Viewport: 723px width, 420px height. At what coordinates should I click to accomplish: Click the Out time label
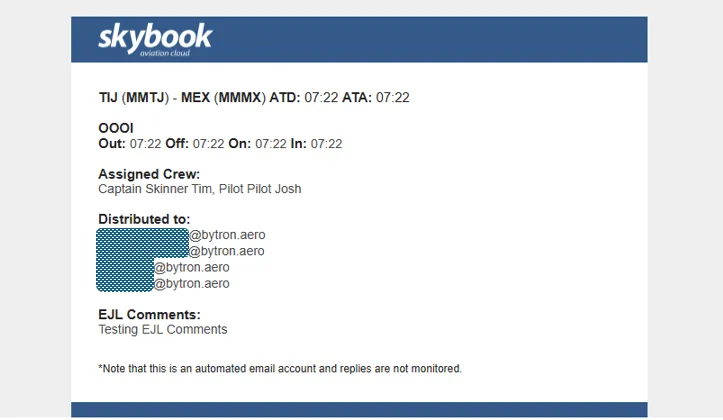111,144
